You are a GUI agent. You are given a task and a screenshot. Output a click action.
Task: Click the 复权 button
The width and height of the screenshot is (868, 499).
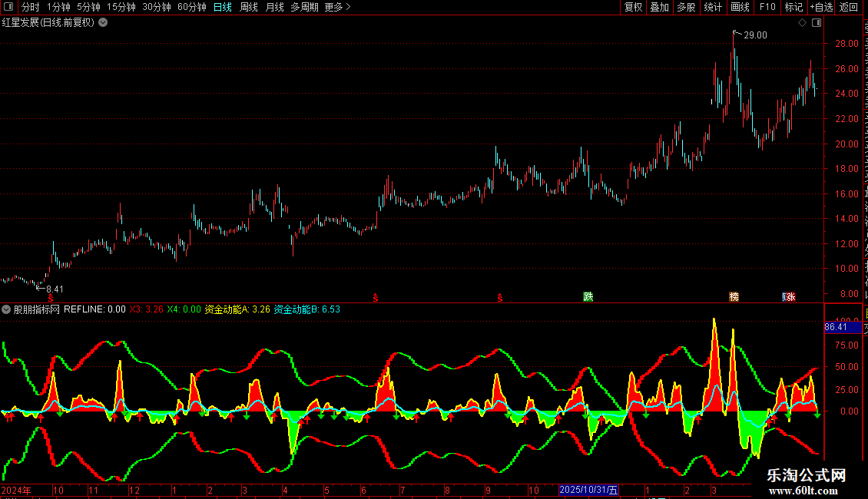pyautogui.click(x=633, y=7)
